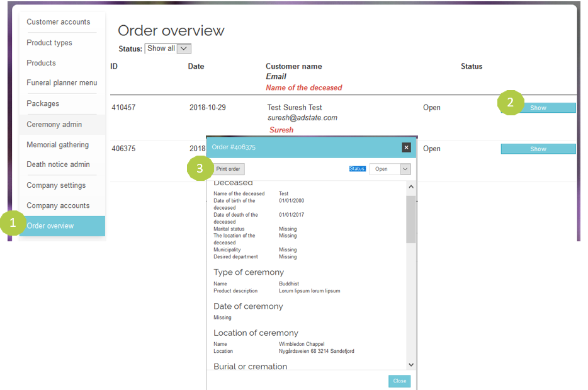Open the Funeral planner menu page

(x=62, y=83)
